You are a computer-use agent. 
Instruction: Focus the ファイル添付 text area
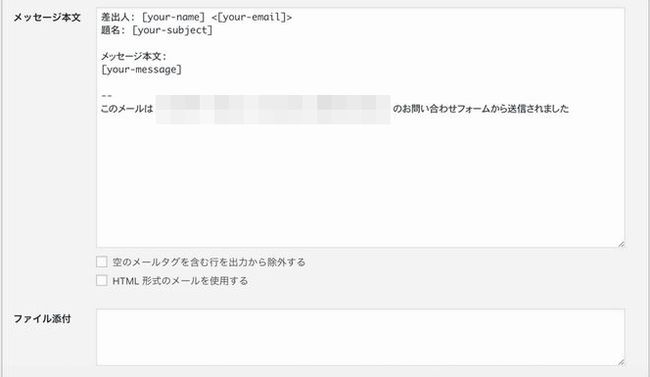pos(360,337)
